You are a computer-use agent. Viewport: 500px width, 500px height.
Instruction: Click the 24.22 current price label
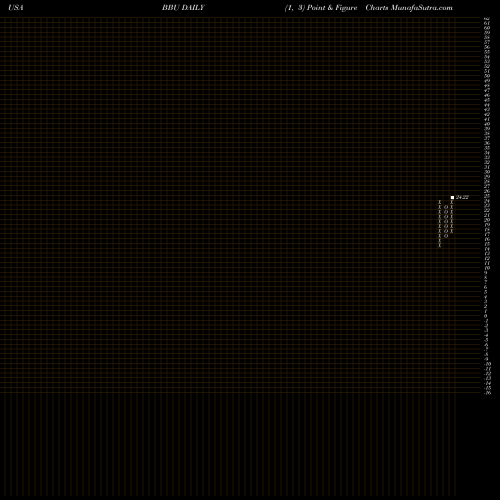pyautogui.click(x=462, y=197)
